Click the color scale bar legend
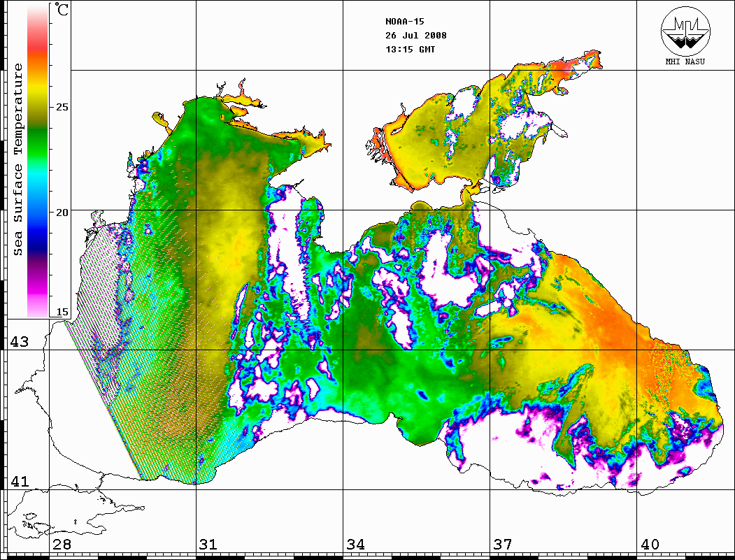 (x=38, y=161)
